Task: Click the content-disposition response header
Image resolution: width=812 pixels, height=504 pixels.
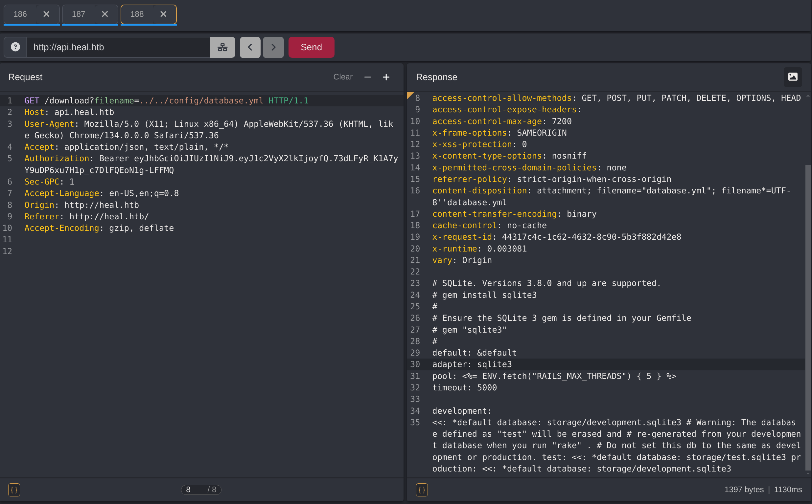Action: point(611,196)
